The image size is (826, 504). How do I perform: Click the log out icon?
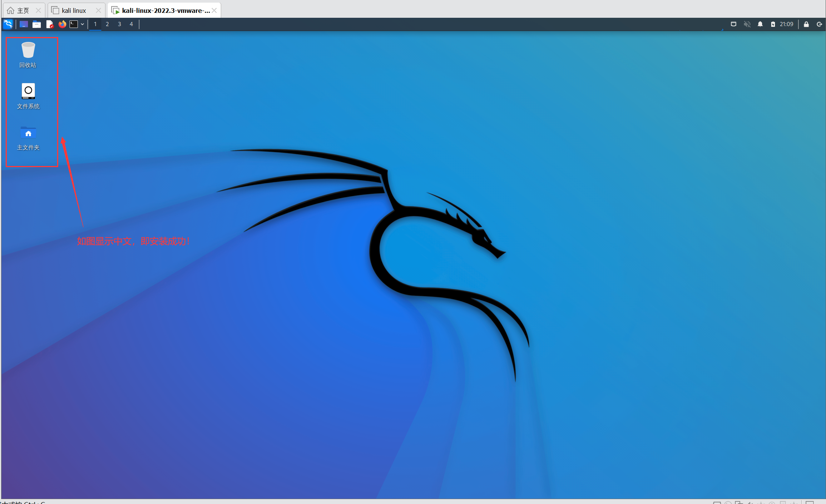pos(819,24)
